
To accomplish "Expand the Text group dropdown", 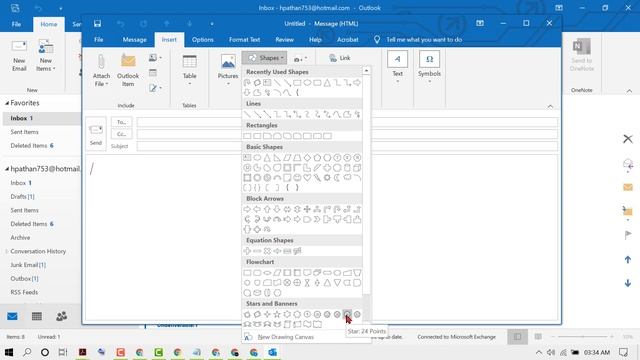I will click(x=398, y=67).
